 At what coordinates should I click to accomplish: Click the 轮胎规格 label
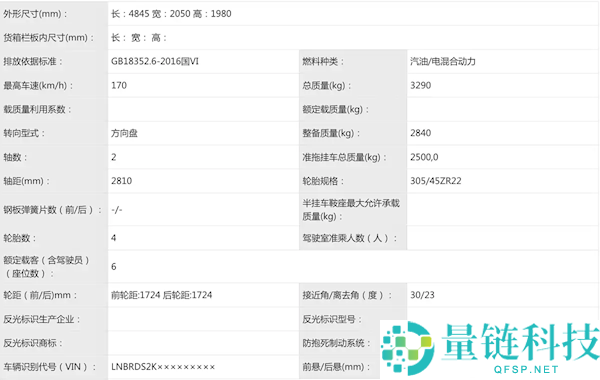tap(323, 181)
